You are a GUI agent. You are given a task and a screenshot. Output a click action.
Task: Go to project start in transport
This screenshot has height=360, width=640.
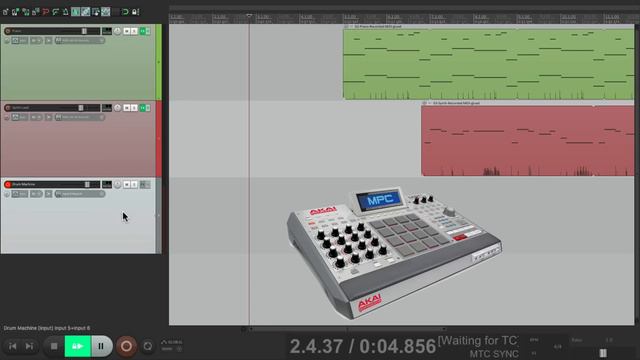pos(13,346)
